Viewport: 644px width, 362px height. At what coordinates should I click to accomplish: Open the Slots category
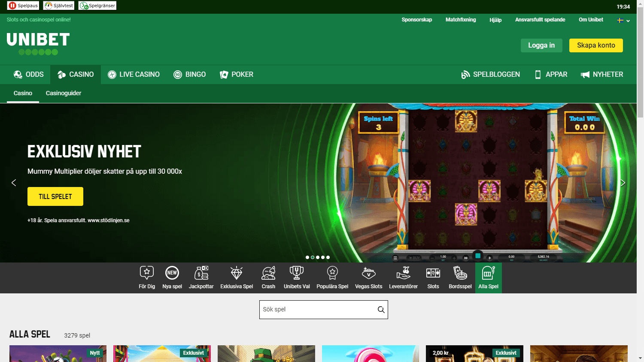click(433, 278)
